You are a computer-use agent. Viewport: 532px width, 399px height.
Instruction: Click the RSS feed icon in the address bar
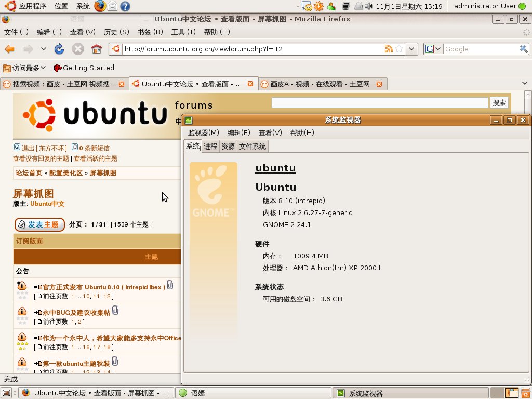pyautogui.click(x=389, y=49)
